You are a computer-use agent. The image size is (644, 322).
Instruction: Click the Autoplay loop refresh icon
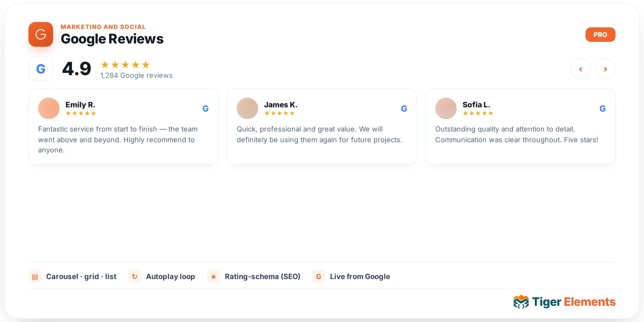(135, 277)
